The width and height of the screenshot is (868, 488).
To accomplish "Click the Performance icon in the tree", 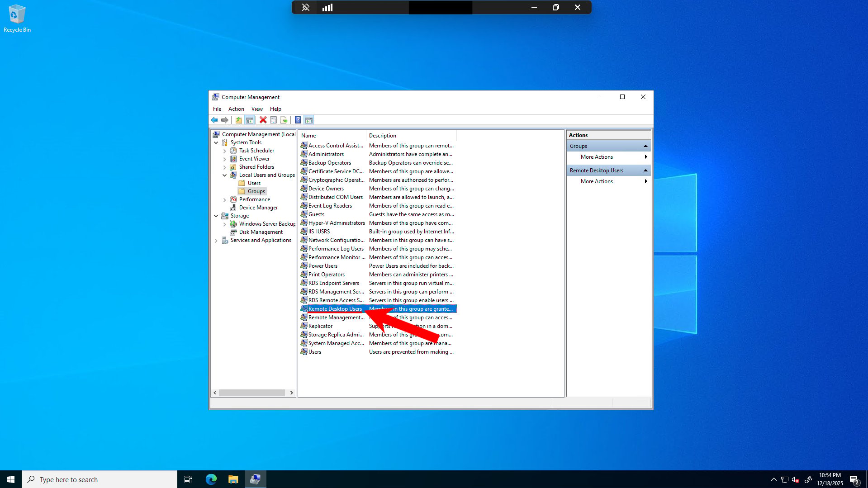I will 233,199.
